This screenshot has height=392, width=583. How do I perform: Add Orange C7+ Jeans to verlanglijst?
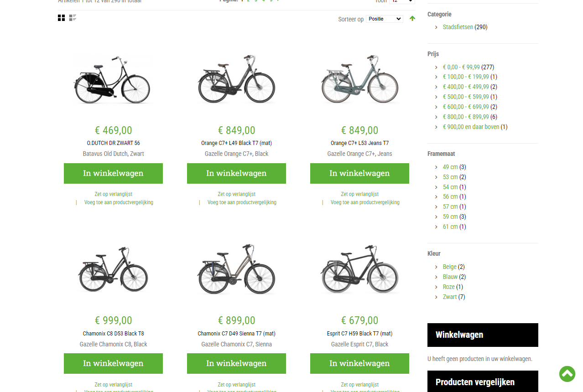point(359,194)
